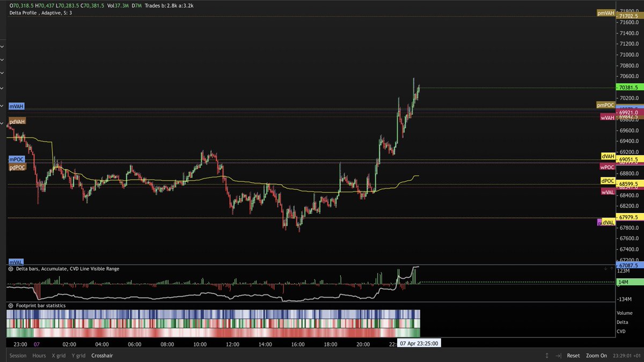Toggle the Session option
This screenshot has height=362, width=644.
click(18, 356)
